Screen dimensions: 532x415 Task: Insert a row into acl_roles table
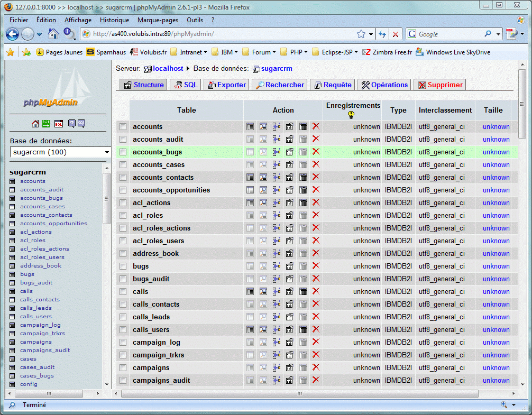(277, 215)
